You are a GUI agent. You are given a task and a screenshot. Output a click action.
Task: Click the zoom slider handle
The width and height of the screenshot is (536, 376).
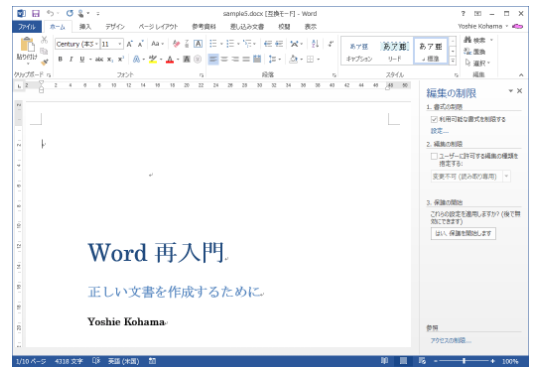click(x=464, y=361)
